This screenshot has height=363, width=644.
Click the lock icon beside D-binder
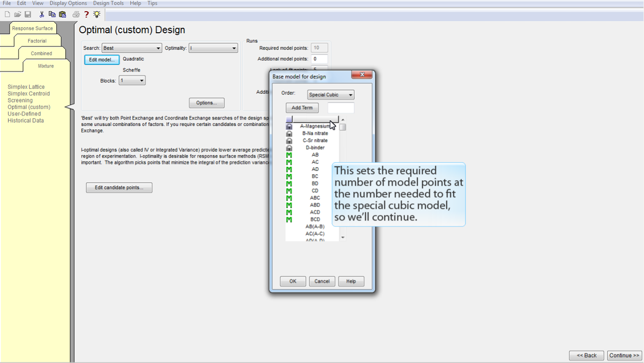pyautogui.click(x=289, y=148)
